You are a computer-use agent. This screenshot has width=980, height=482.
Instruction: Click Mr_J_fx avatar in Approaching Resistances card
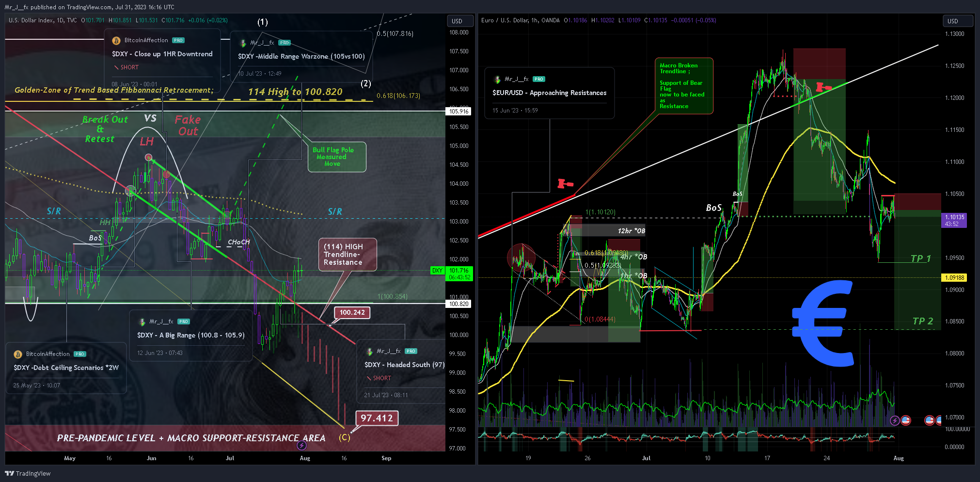coord(497,79)
